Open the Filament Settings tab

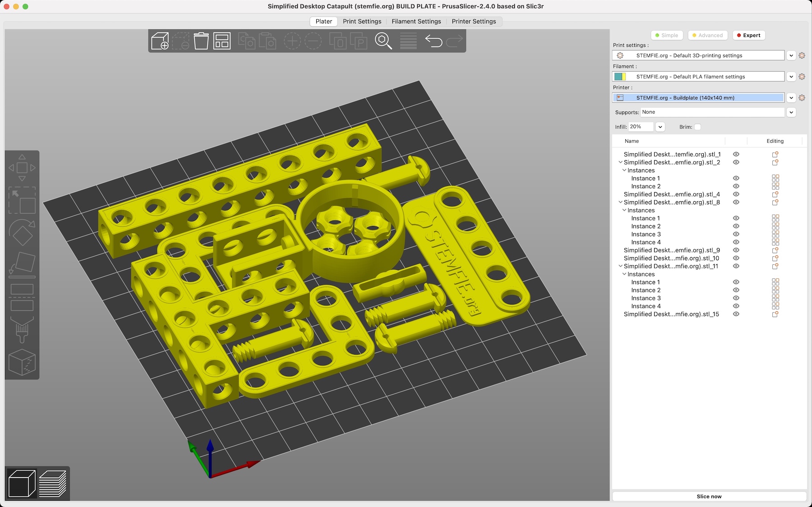click(416, 22)
